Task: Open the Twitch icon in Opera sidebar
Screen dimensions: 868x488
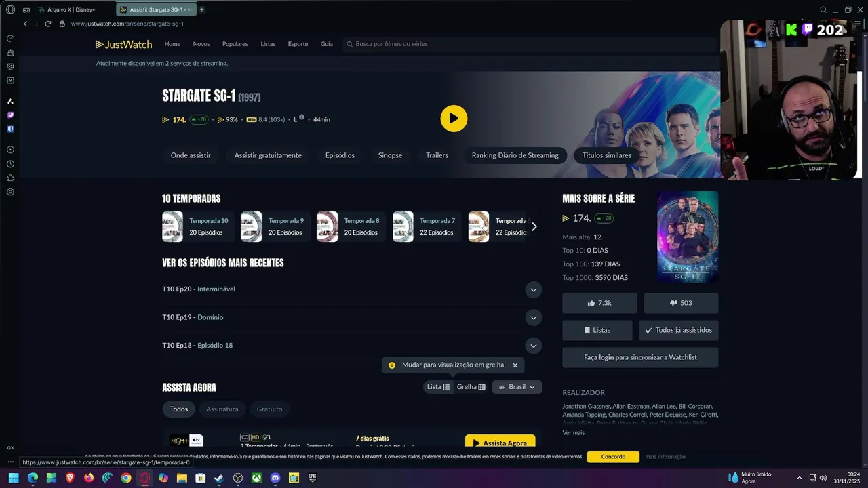Action: tap(10, 115)
